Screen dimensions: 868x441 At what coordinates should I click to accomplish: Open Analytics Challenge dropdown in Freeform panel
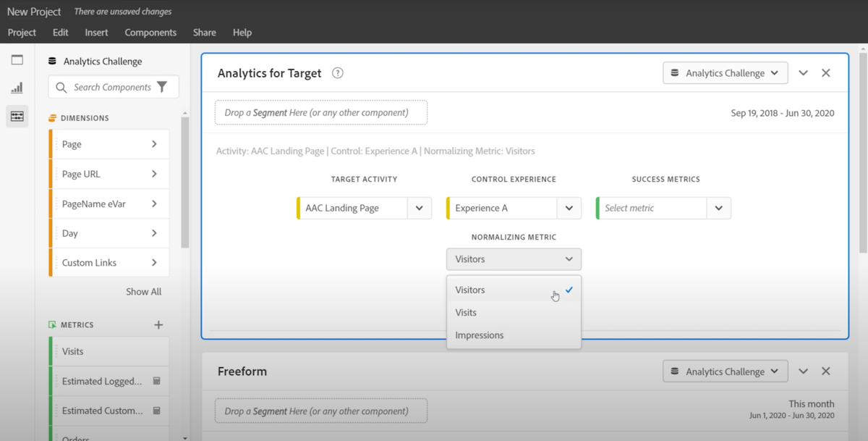[x=725, y=371]
